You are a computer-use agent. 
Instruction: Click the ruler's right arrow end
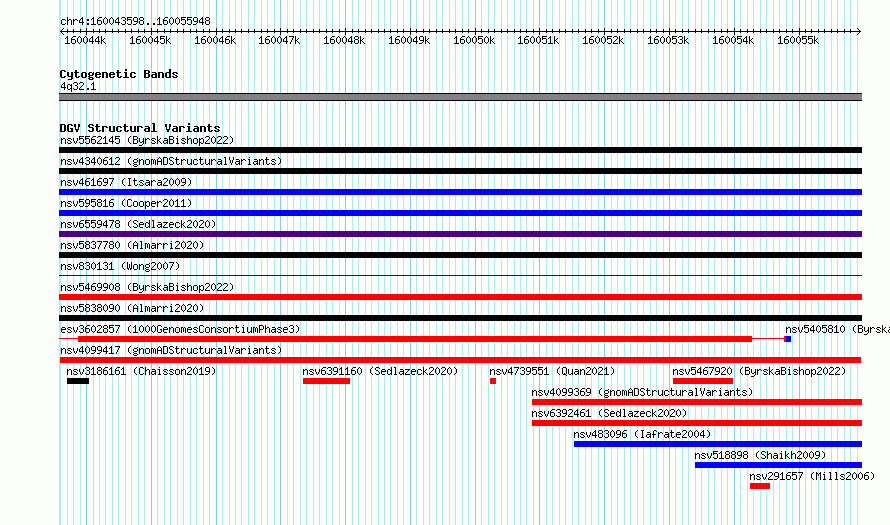(859, 32)
